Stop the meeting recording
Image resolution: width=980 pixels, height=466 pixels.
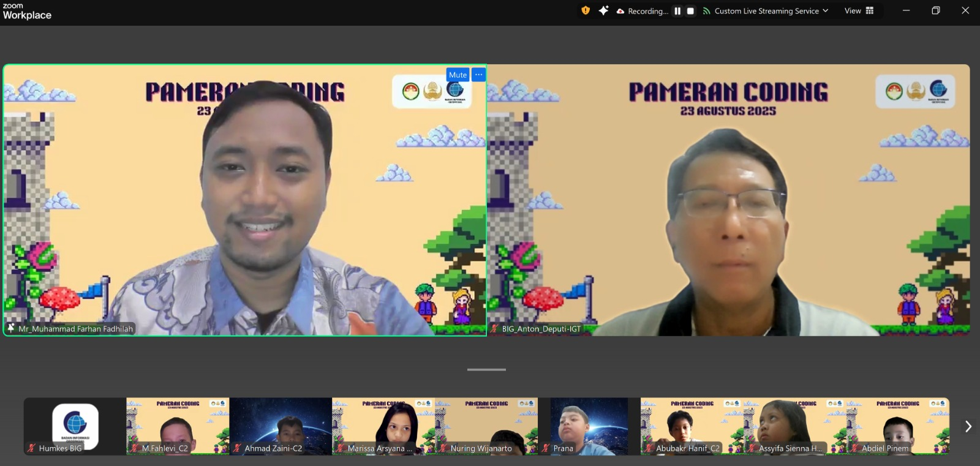pos(690,11)
